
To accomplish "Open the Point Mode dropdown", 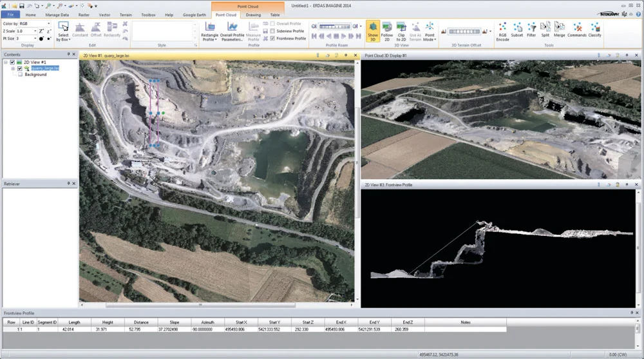I will (x=430, y=38).
